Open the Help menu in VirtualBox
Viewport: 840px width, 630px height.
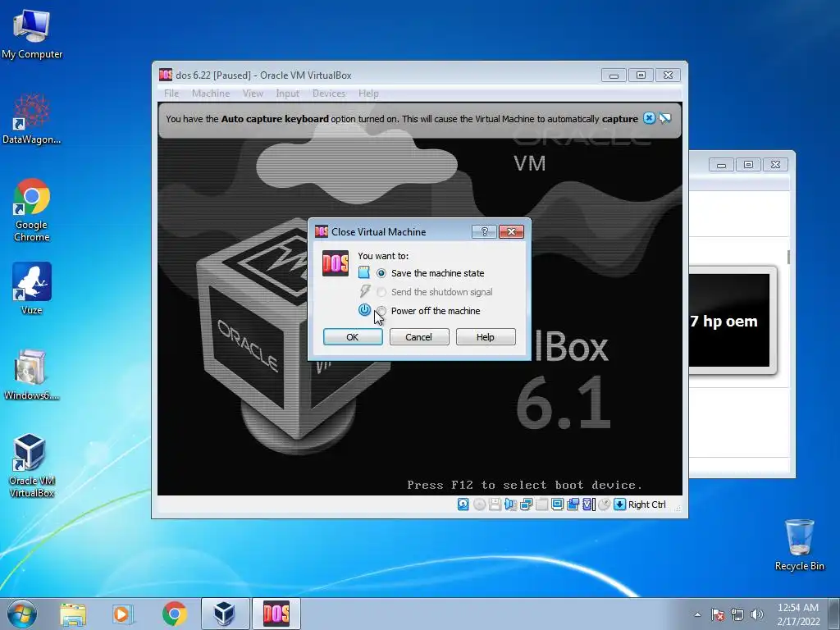368,94
